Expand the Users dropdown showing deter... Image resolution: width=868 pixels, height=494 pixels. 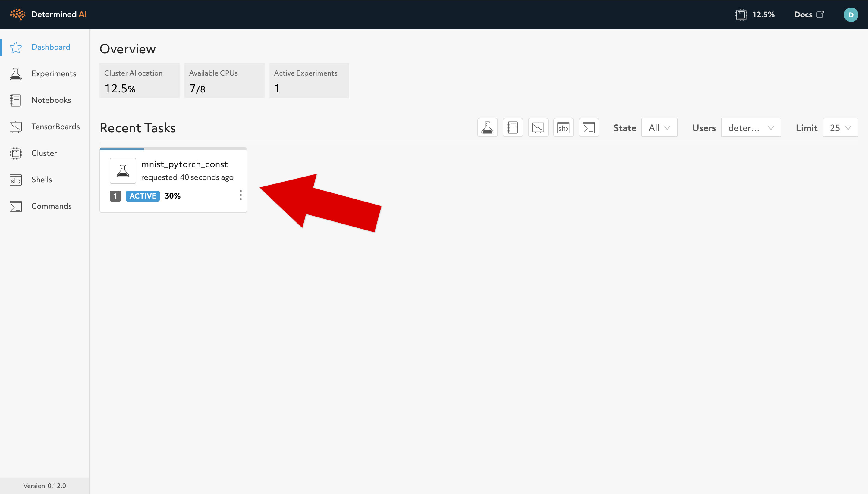pyautogui.click(x=751, y=128)
